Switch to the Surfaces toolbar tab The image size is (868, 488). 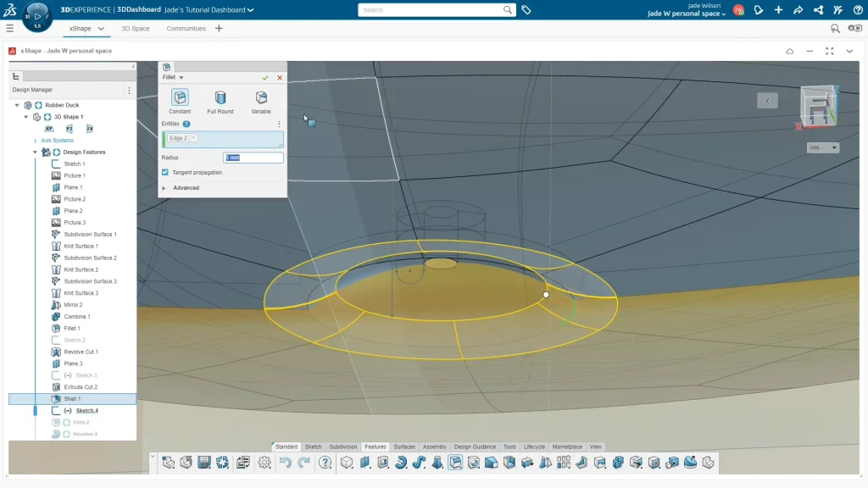[404, 446]
